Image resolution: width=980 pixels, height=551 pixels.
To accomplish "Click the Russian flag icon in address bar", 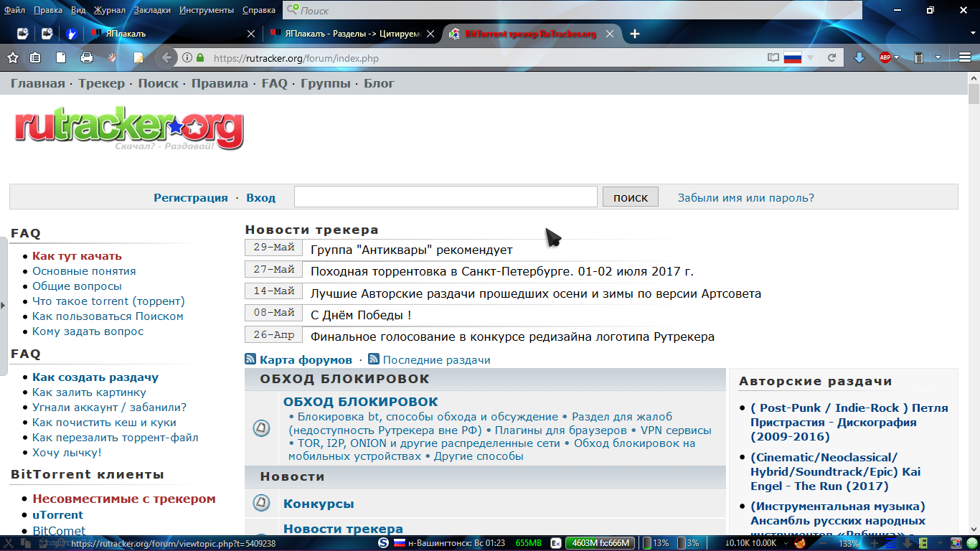I will click(792, 57).
